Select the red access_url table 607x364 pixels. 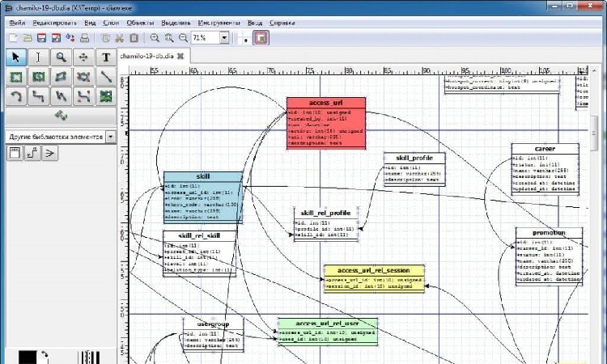tap(326, 123)
